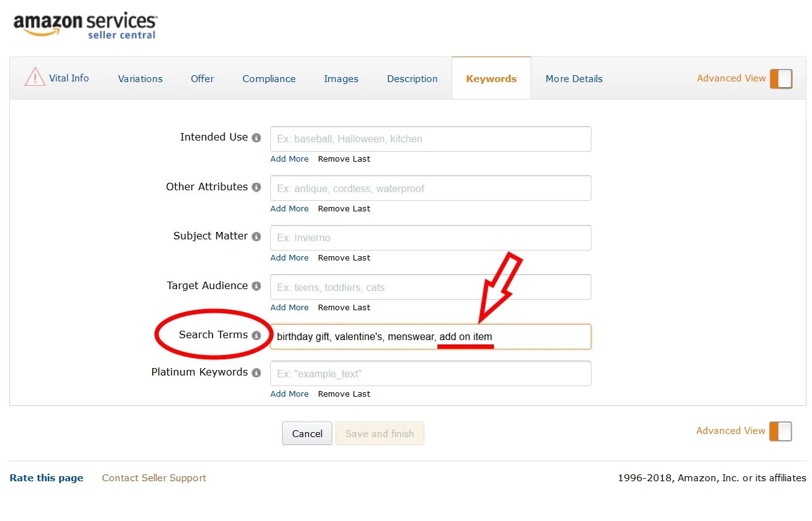The width and height of the screenshot is (812, 521).
Task: Select the Target Audience info icon
Action: (256, 286)
